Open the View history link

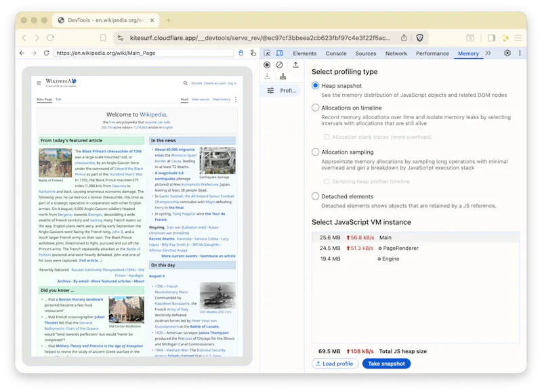pyautogui.click(x=222, y=100)
